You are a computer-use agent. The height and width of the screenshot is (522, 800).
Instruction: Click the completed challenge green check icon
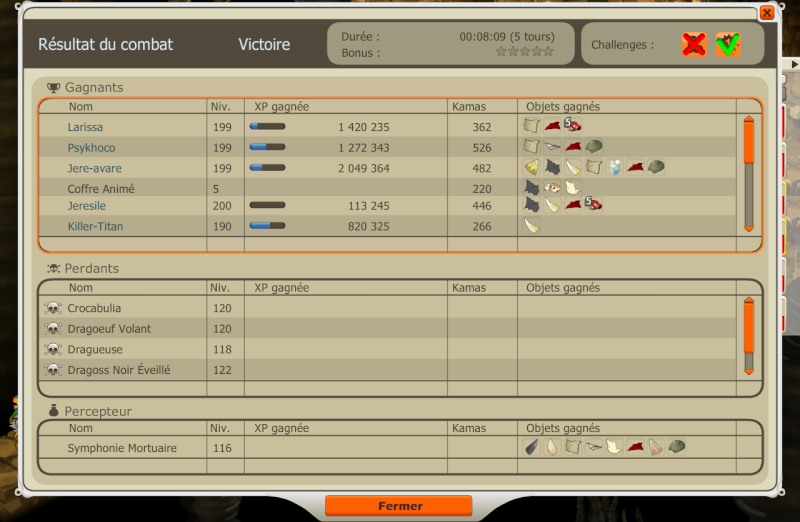(x=728, y=44)
